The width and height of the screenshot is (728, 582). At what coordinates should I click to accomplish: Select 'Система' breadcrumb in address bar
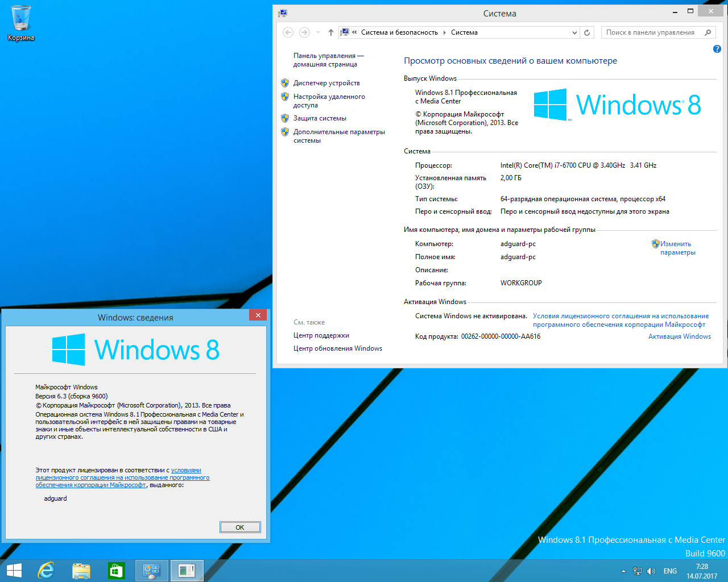[x=464, y=32]
